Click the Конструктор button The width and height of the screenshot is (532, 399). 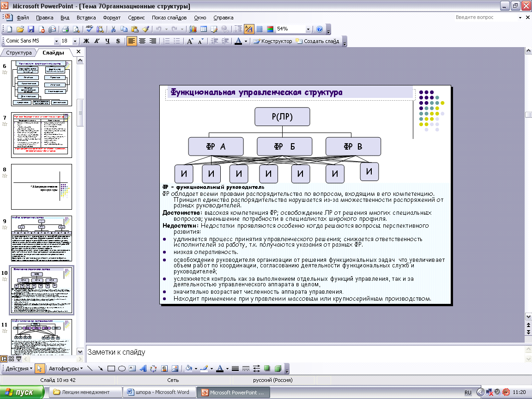272,41
